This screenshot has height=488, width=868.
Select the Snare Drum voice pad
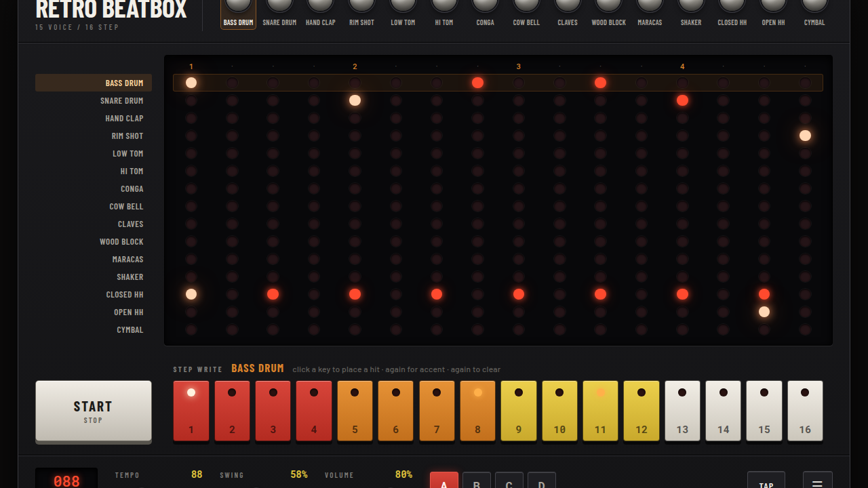click(279, 14)
